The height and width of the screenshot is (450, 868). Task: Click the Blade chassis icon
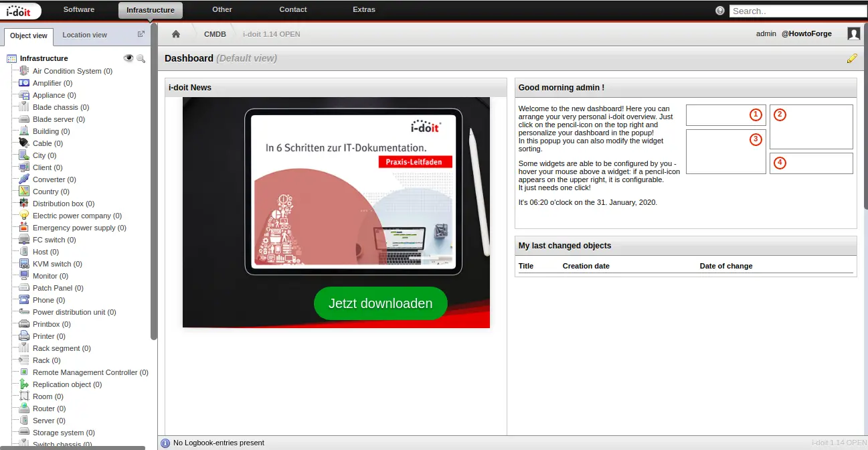tap(24, 107)
